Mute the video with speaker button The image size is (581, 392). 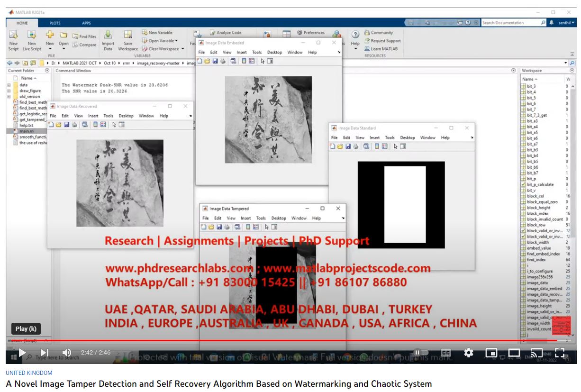[x=67, y=353]
